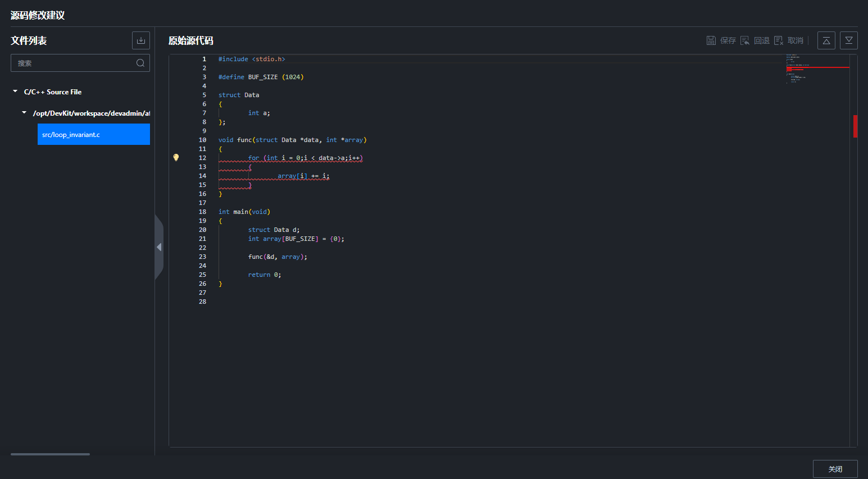This screenshot has height=479, width=868.
Task: Click the 关闭 close button
Action: (835, 469)
